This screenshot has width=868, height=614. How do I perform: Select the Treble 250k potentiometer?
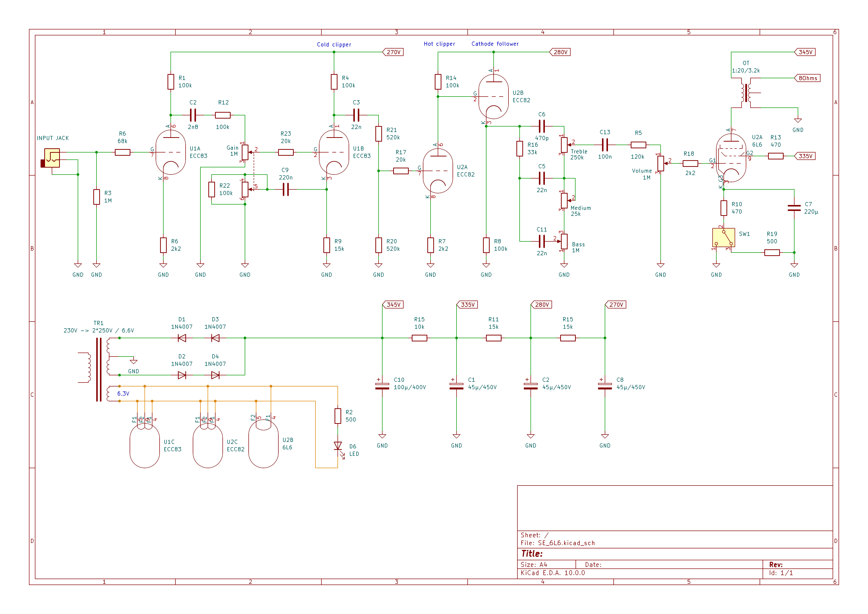[x=564, y=145]
